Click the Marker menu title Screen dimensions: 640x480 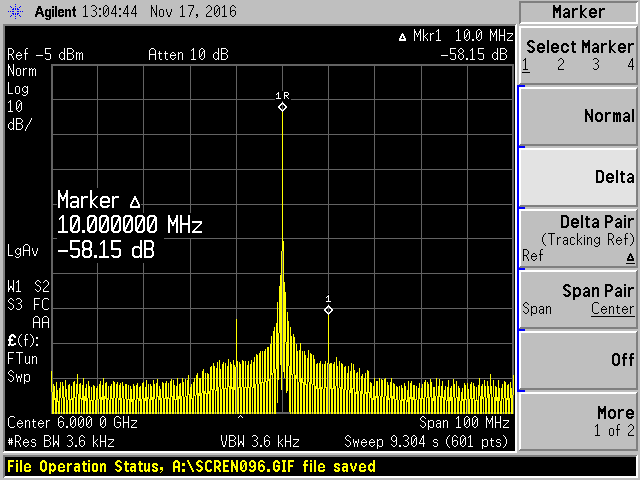[x=578, y=12]
